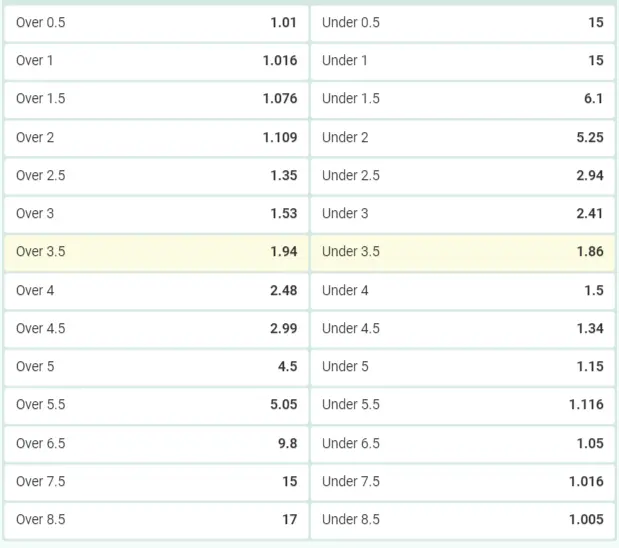Select the Over 0.5 bet at 1.01
This screenshot has height=548, width=619.
point(156,23)
